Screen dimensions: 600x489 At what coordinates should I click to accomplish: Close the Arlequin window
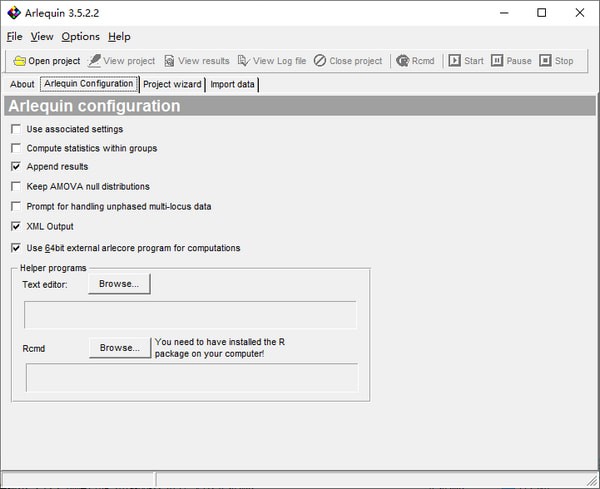coord(580,13)
